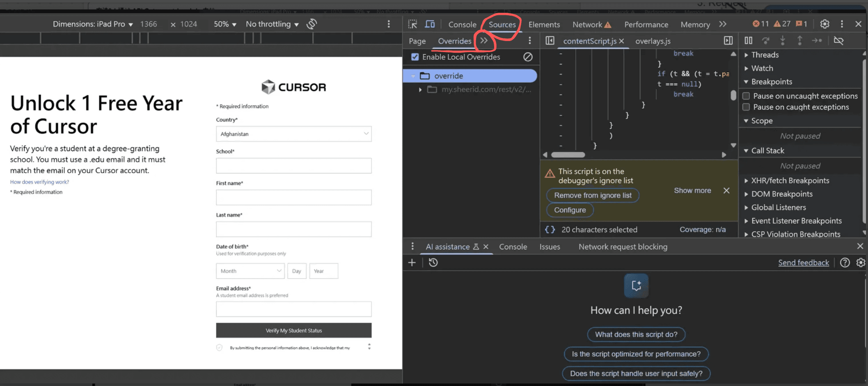Click Verify My Student Status button
Screen dimensions: 868x386
pos(294,330)
